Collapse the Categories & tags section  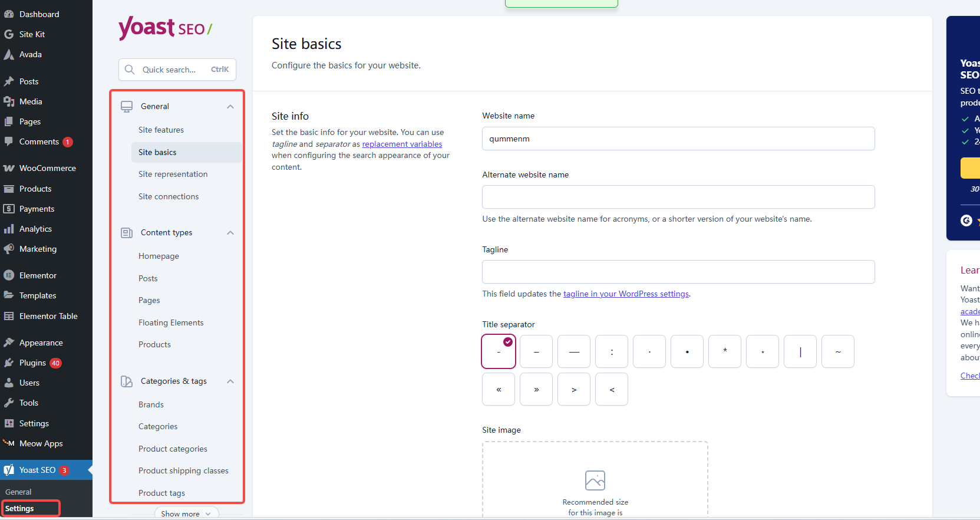[x=230, y=381]
